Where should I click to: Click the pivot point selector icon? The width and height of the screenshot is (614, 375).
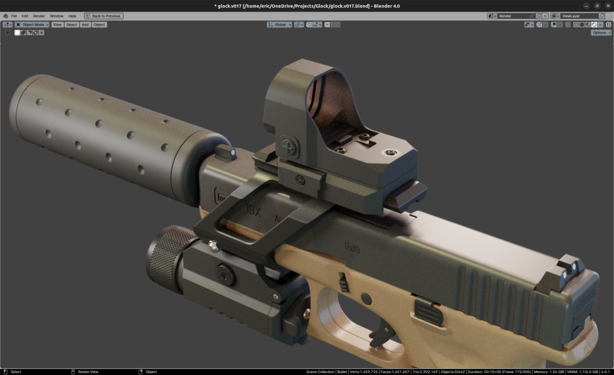(x=299, y=25)
